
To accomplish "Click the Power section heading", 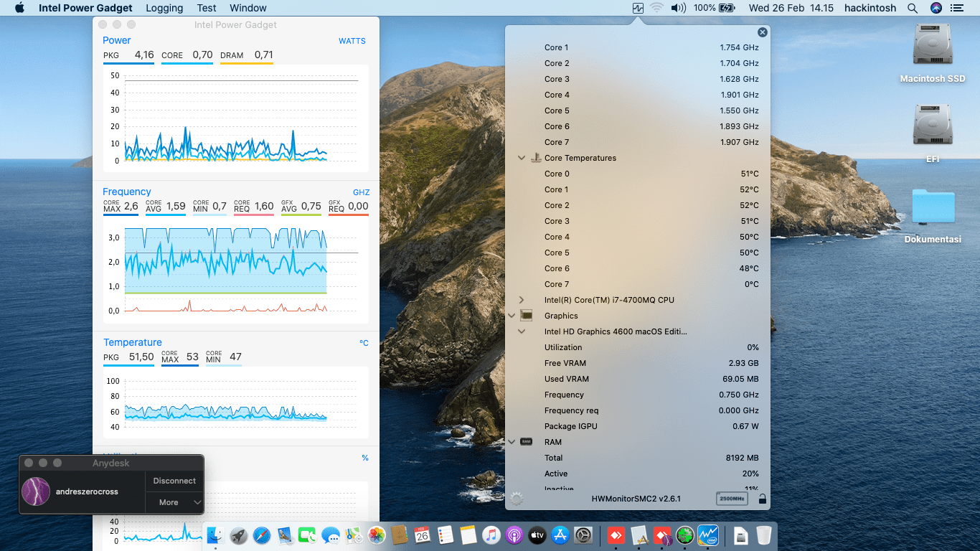I will tap(117, 40).
